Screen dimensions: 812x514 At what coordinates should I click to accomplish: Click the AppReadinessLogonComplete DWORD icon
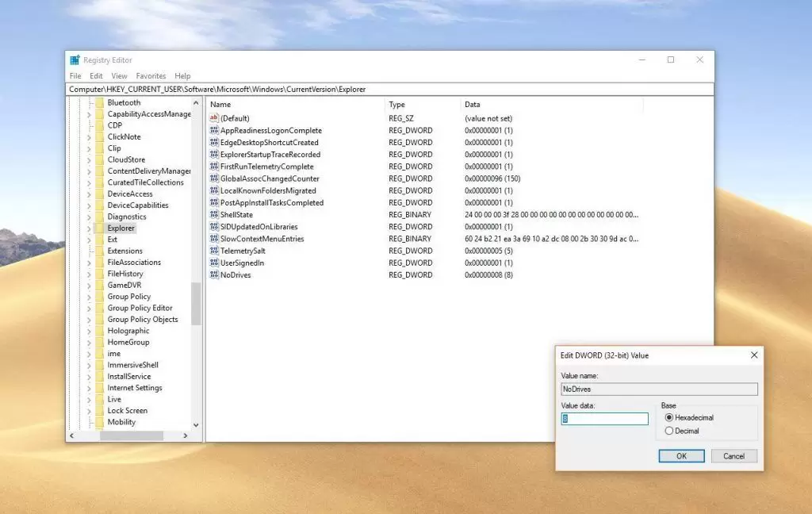(214, 130)
